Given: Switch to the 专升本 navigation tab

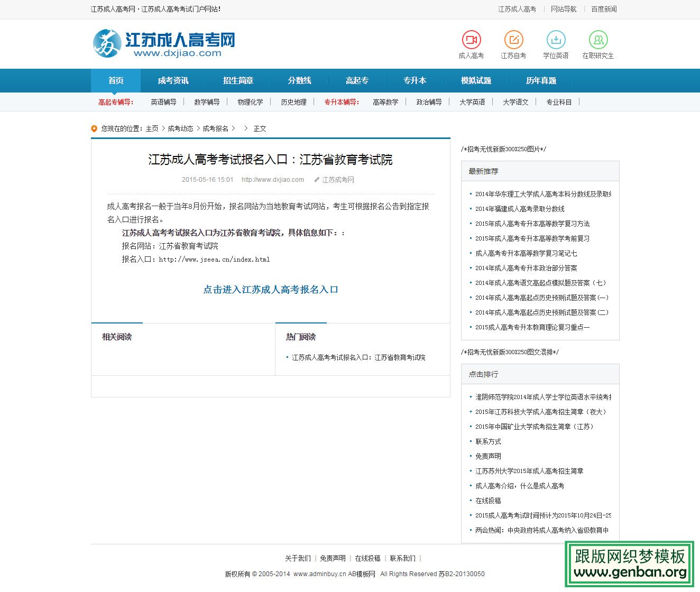Looking at the screenshot, I should [x=415, y=80].
